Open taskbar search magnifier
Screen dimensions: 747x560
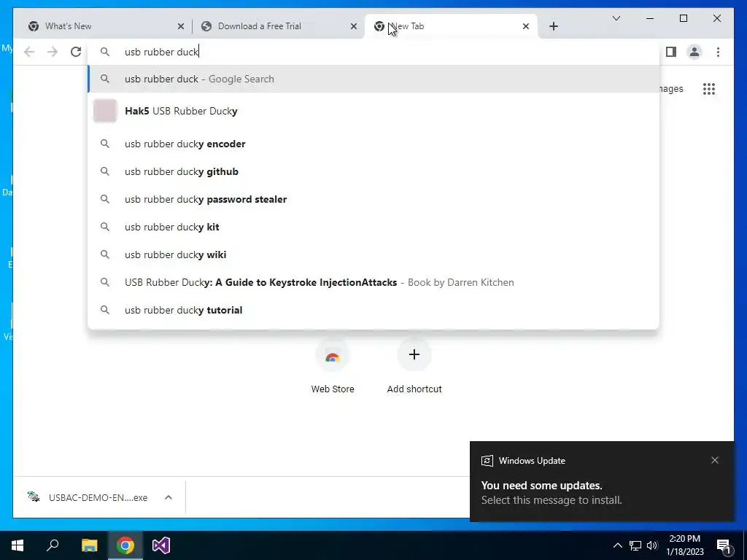coord(53,545)
